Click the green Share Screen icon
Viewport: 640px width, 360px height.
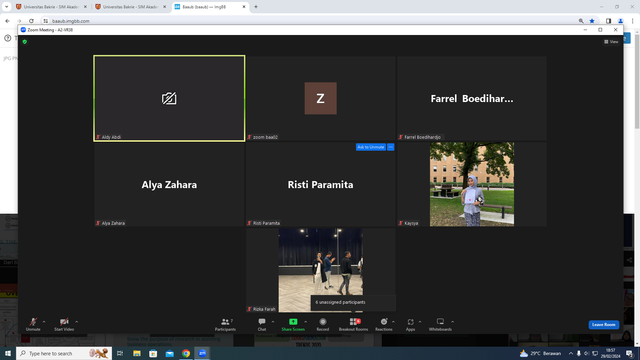coord(293,322)
